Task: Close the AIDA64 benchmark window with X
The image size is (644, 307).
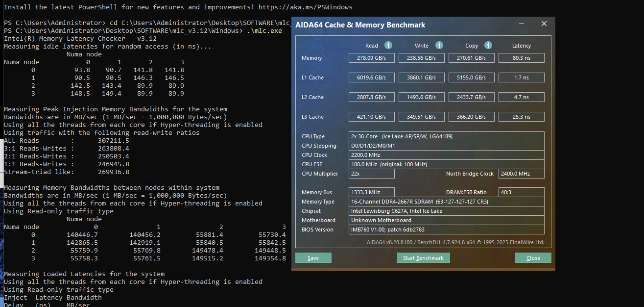Action: tap(544, 24)
